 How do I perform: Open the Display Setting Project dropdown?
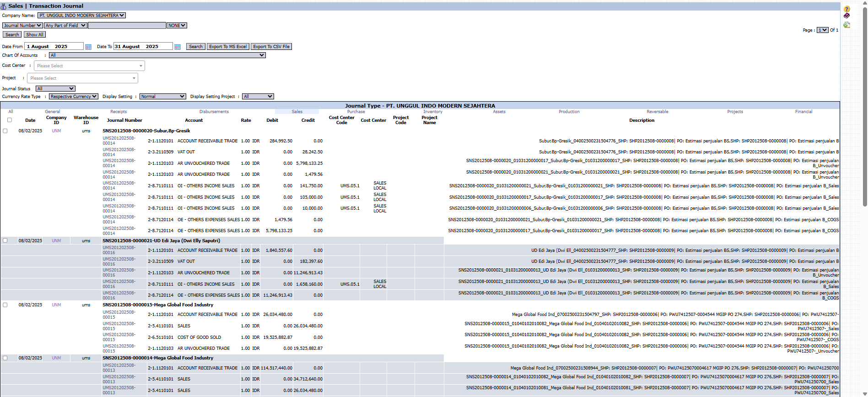click(x=258, y=97)
